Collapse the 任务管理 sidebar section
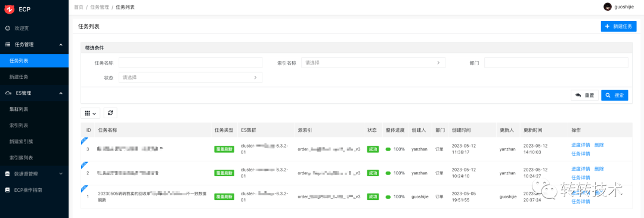The height and width of the screenshot is (218, 644). [61, 44]
